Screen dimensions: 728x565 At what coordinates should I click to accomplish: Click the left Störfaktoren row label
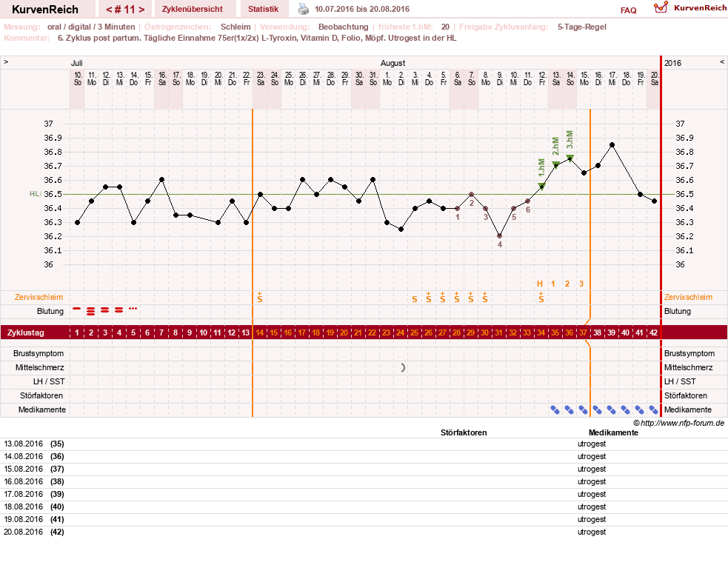[x=41, y=395]
